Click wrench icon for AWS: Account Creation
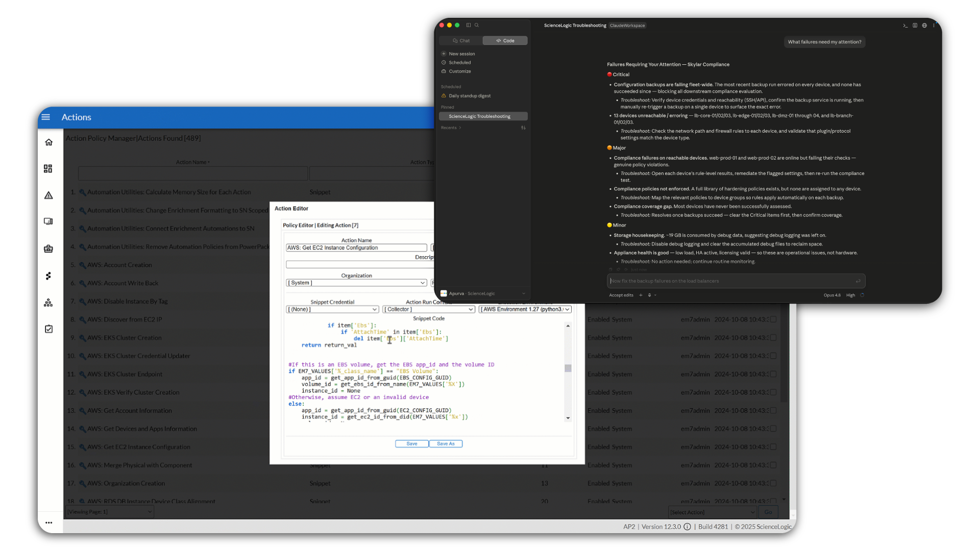 tap(82, 265)
